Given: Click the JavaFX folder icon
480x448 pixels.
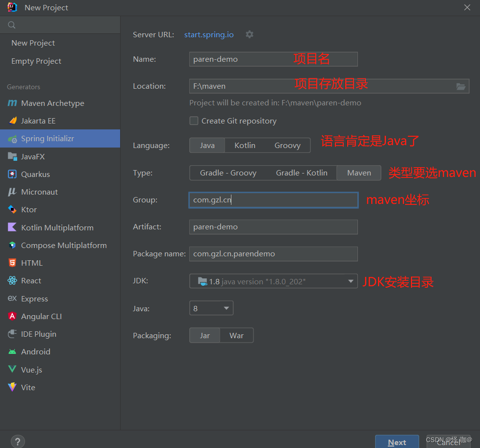Looking at the screenshot, I should (12, 156).
